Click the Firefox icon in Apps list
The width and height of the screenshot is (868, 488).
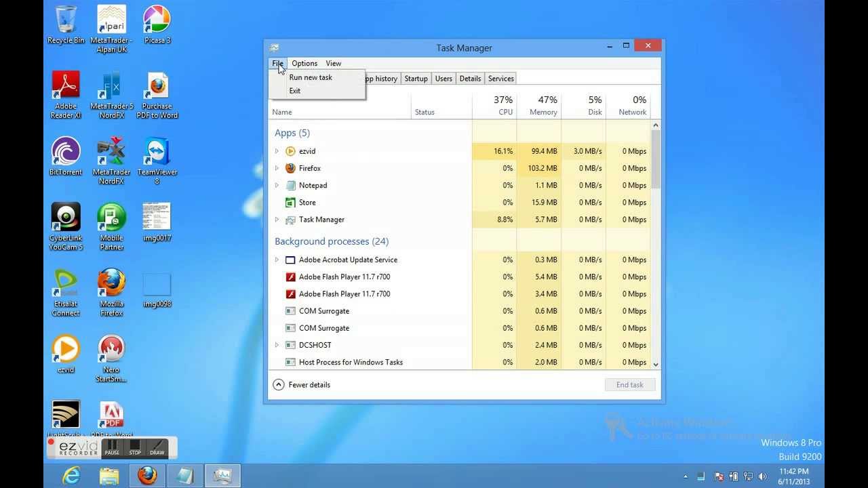(x=290, y=168)
